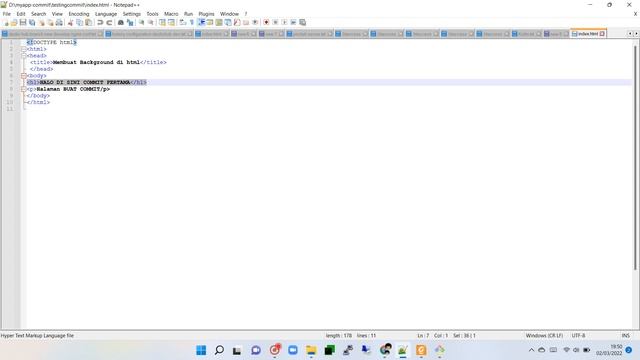
Task: Open the Encoding menu
Action: 79,14
